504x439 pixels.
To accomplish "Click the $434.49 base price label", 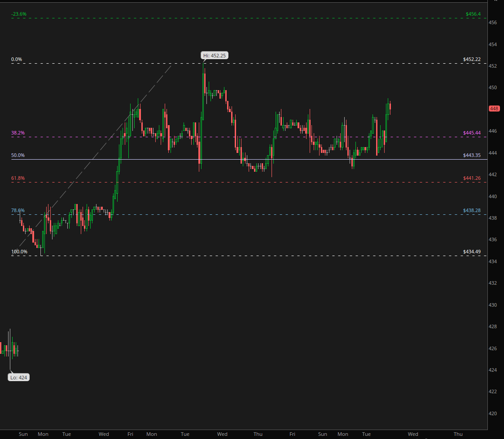I will (x=472, y=252).
